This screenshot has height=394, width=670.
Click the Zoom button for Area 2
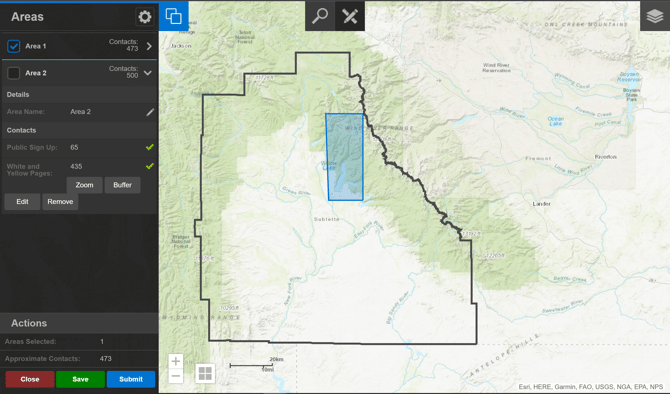coord(84,185)
